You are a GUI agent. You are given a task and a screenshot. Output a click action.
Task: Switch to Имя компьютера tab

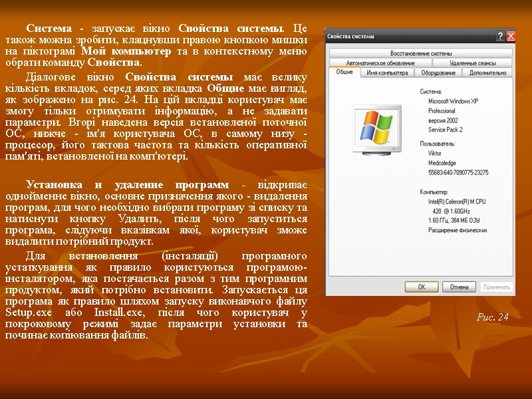tap(387, 73)
